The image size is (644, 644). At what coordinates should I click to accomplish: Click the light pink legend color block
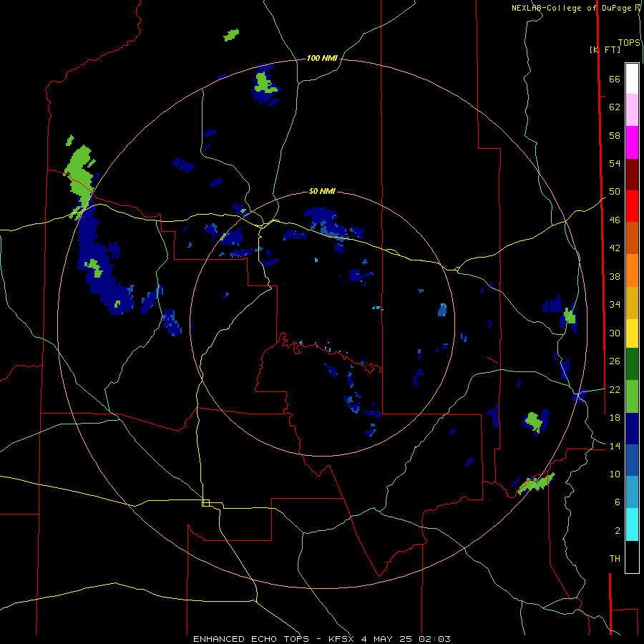632,109
